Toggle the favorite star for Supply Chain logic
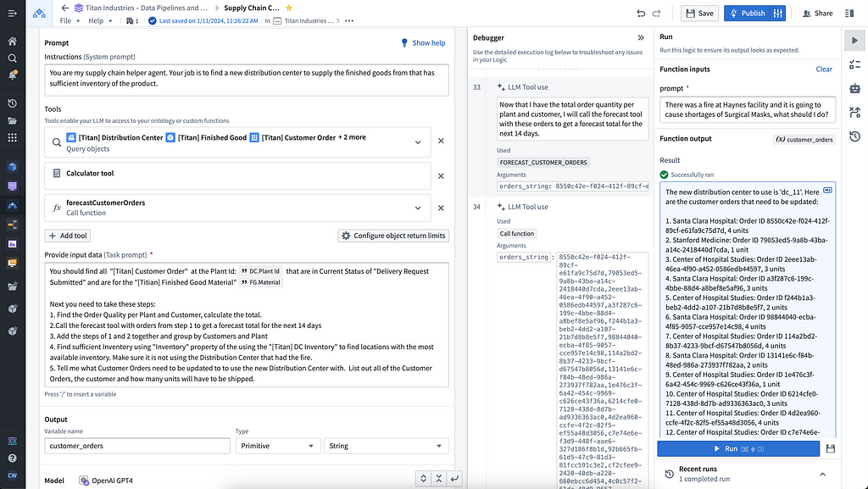 click(289, 8)
